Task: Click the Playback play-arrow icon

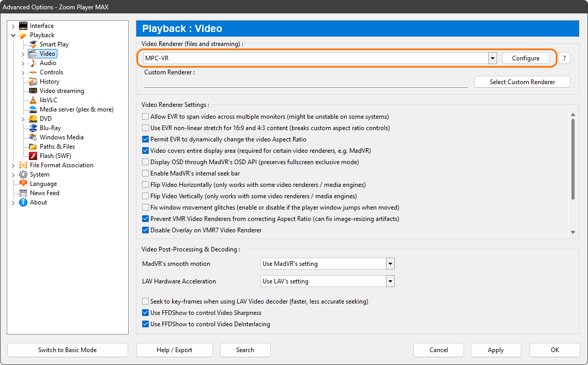Action: [x=23, y=35]
